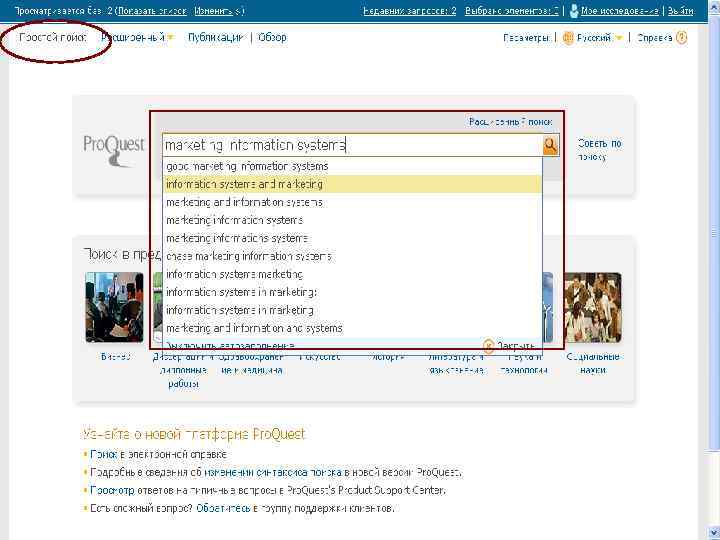Screen dimensions: 720x540
Task: Open Советы по поиску link
Action: [x=599, y=150]
